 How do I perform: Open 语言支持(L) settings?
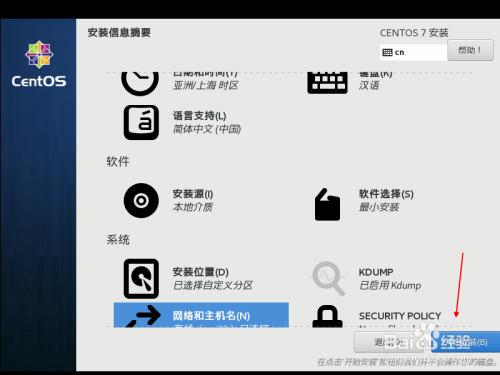[x=199, y=116]
